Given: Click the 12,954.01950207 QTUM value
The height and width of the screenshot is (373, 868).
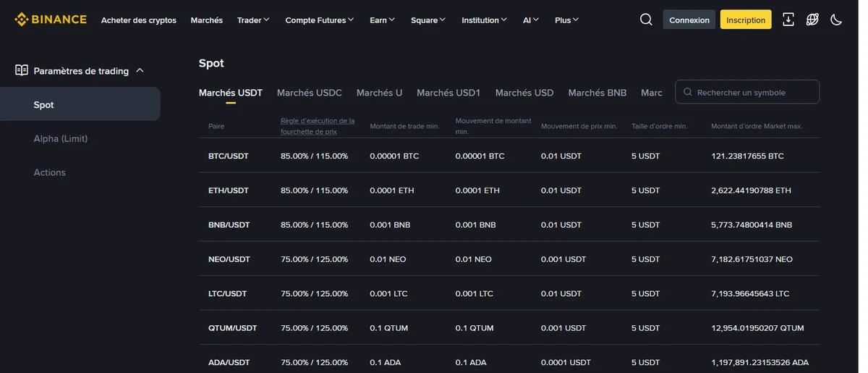Looking at the screenshot, I should point(757,328).
